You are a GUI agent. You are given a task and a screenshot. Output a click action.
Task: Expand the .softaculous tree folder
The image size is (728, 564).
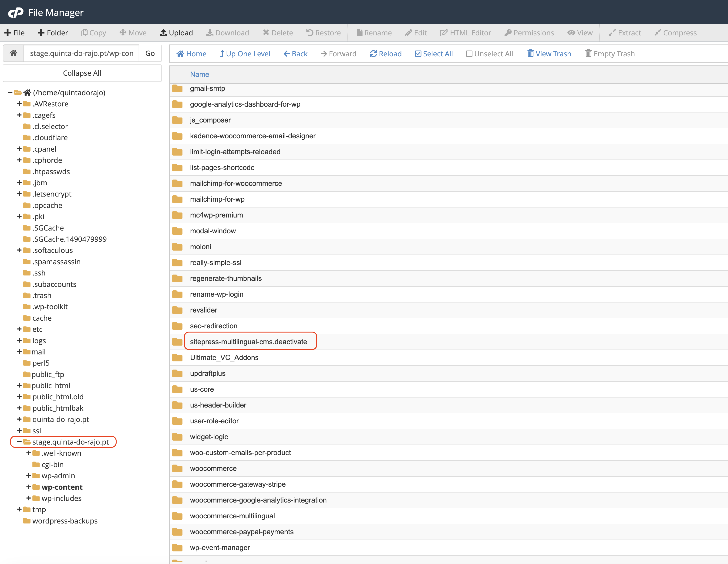[x=19, y=250]
